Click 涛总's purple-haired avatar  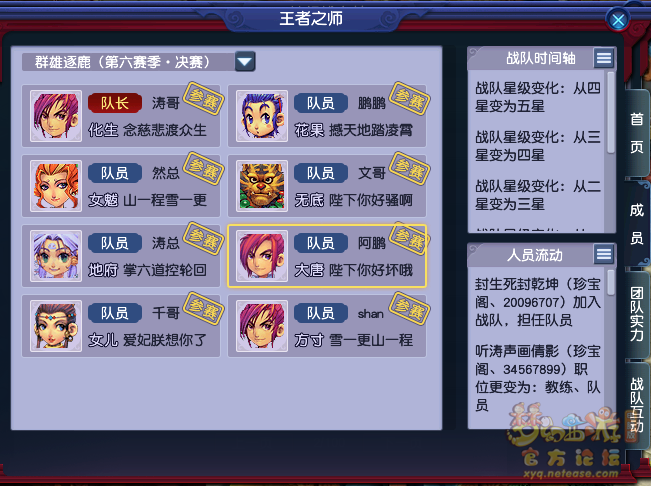click(56, 256)
